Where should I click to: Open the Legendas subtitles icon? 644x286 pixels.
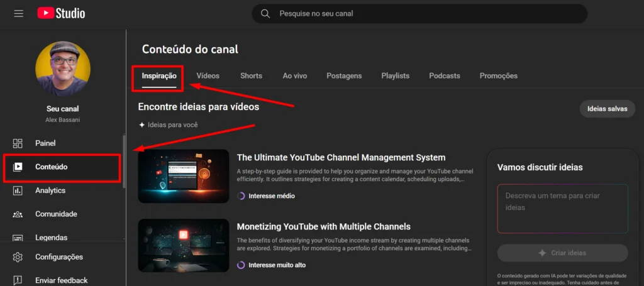click(x=18, y=238)
